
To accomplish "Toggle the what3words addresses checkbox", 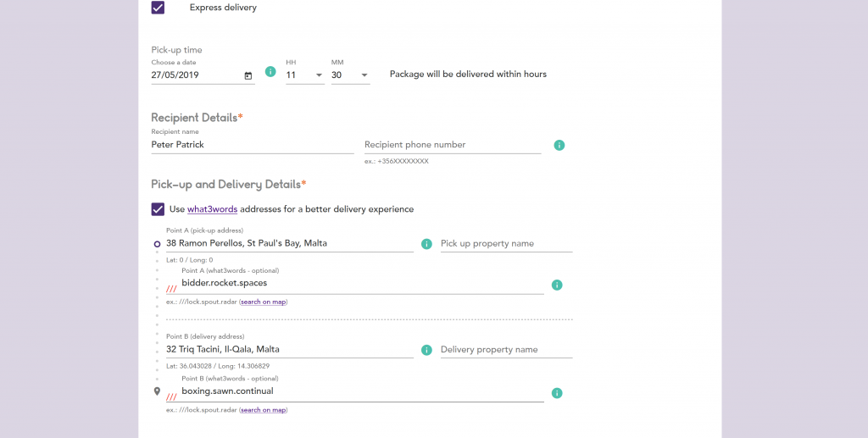I will coord(158,209).
